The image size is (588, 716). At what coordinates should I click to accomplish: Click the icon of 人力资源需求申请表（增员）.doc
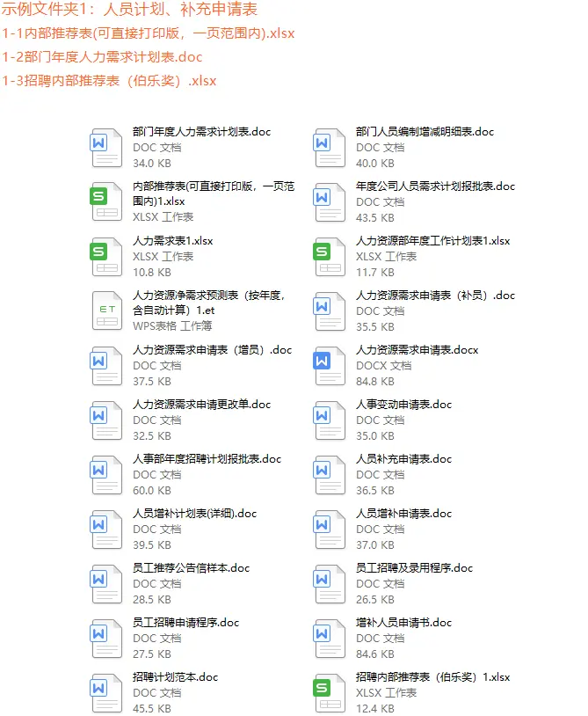(x=105, y=365)
